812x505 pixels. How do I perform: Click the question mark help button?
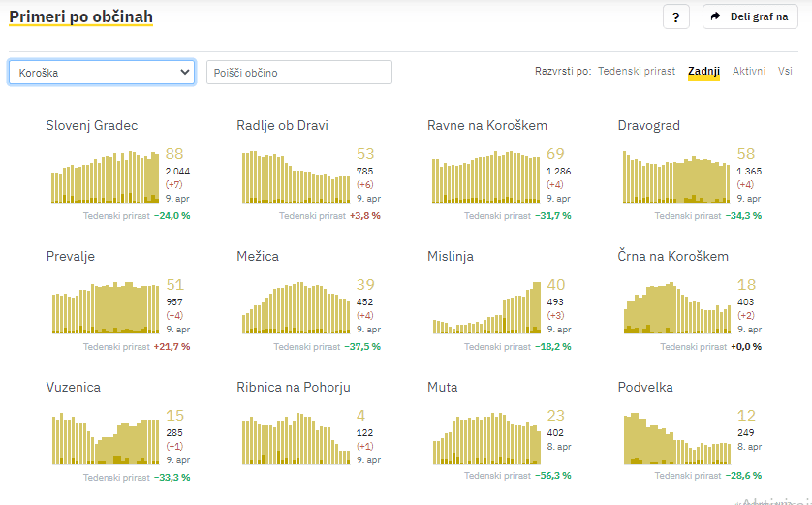tap(676, 17)
